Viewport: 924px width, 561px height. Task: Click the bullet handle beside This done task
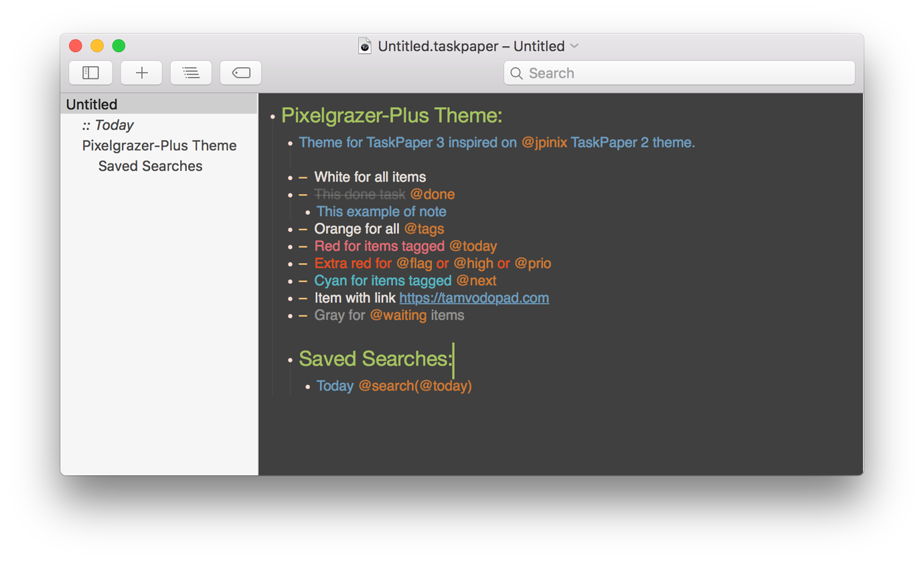291,195
